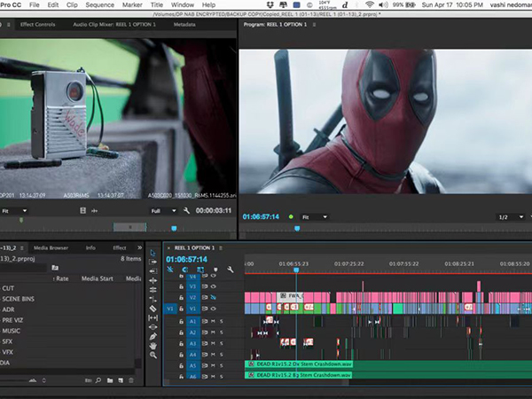
Task: Click Clear trash icon in Project panel
Action: (x=131, y=380)
